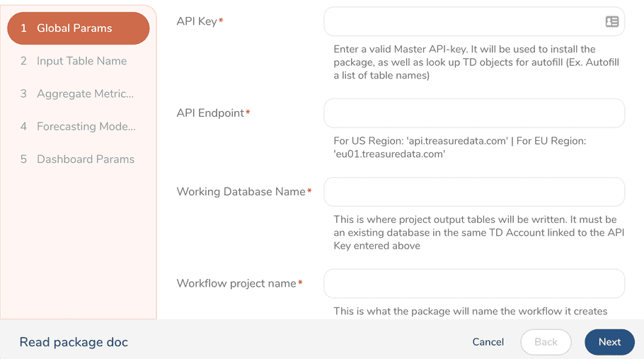Select the Global Params step

79,28
